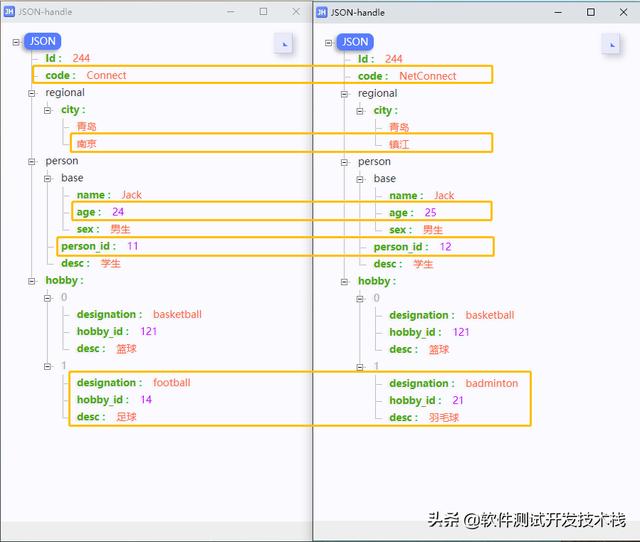Screen dimensions: 640x542
Task: Collapse the base node in right window
Action: pyautogui.click(x=360, y=180)
